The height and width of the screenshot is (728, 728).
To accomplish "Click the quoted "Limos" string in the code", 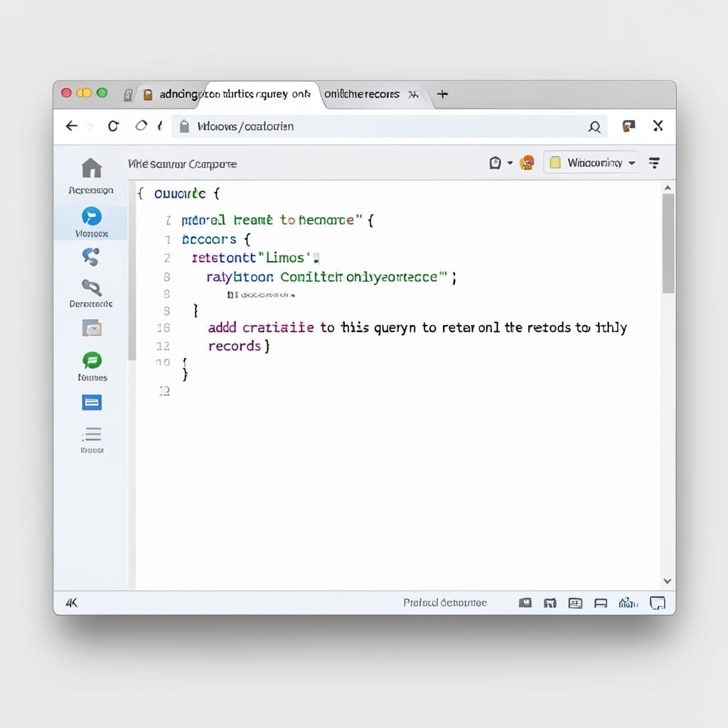I will 284,257.
